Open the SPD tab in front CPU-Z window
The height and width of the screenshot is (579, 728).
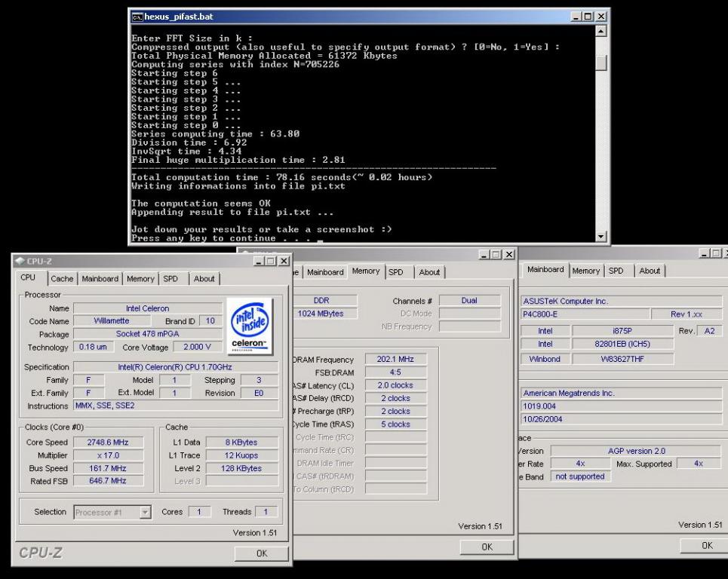[x=170, y=279]
